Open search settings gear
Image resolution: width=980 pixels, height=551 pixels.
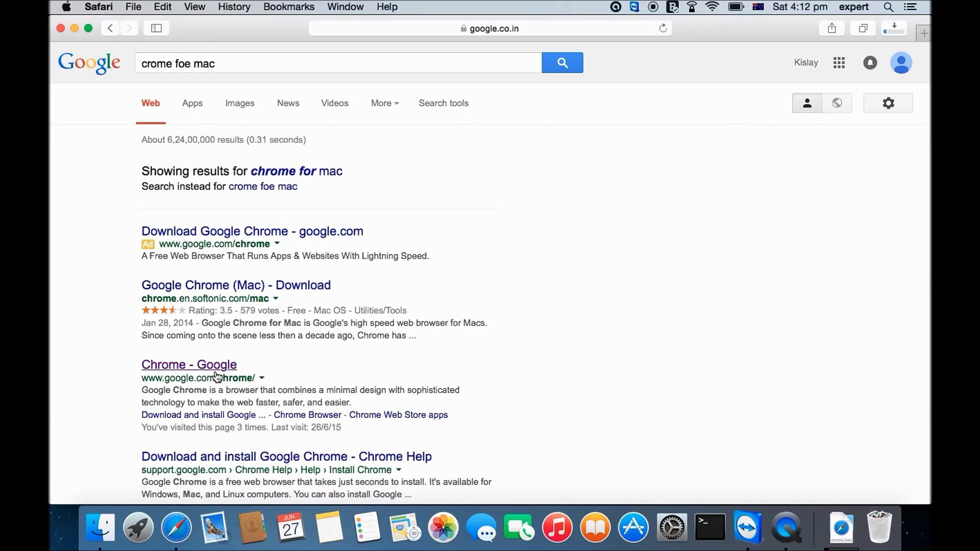click(888, 103)
